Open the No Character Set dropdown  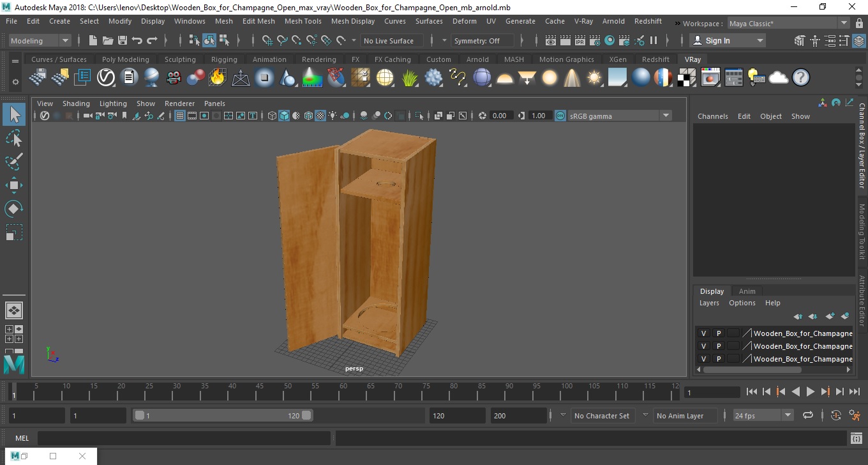(601, 415)
